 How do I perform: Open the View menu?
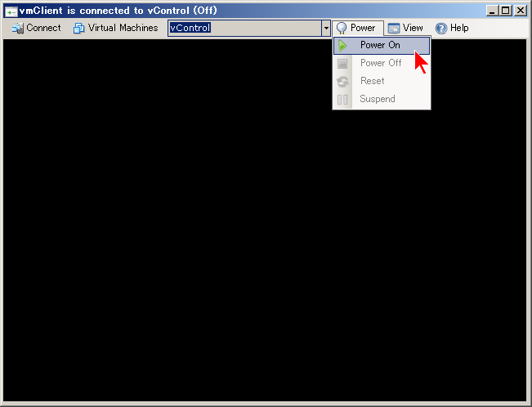405,28
